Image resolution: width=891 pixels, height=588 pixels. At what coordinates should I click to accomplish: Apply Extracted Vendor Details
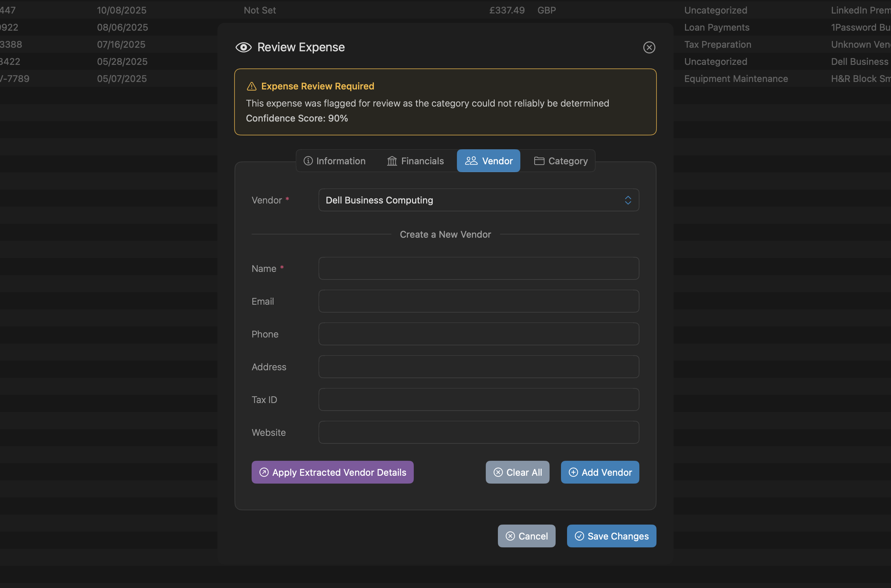332,472
